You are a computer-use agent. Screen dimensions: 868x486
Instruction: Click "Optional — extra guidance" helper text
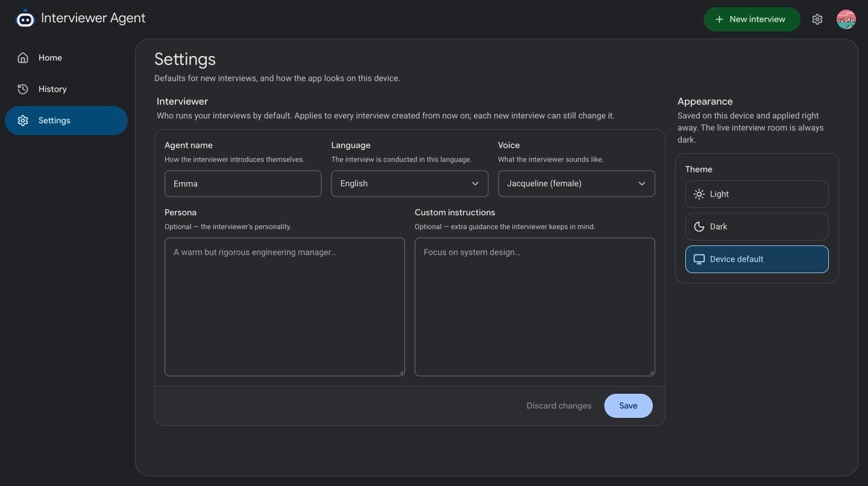point(505,227)
